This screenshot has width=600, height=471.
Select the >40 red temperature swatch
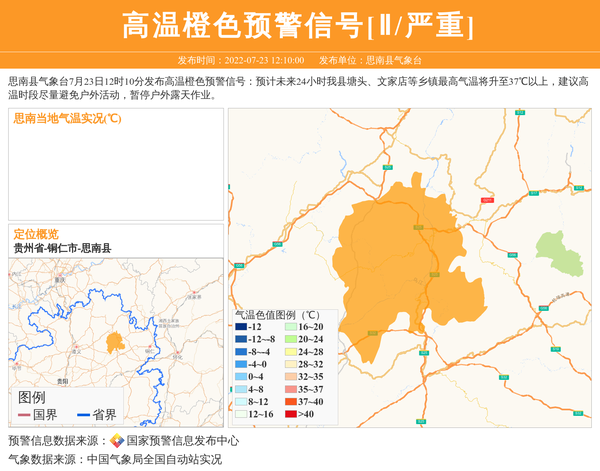291,414
